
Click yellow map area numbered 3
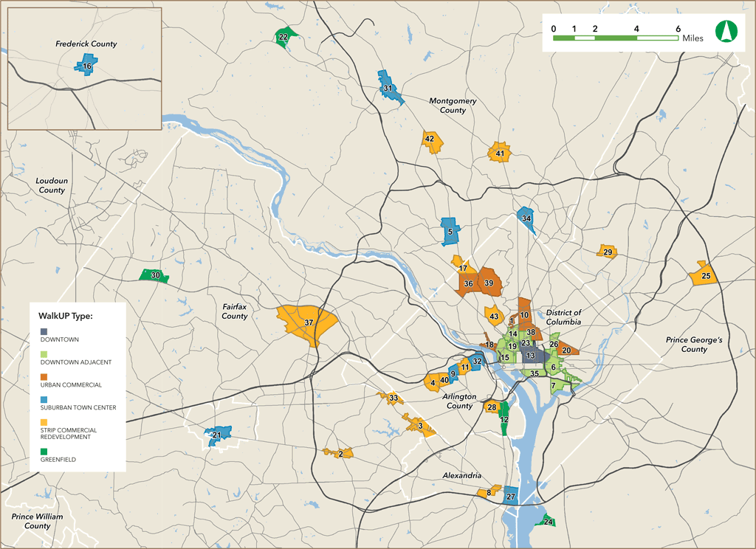point(419,426)
